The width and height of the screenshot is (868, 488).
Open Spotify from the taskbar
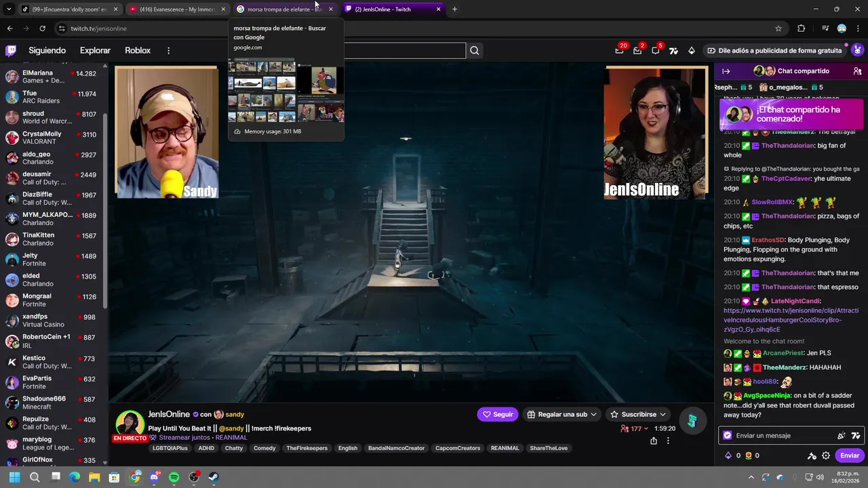click(x=174, y=477)
